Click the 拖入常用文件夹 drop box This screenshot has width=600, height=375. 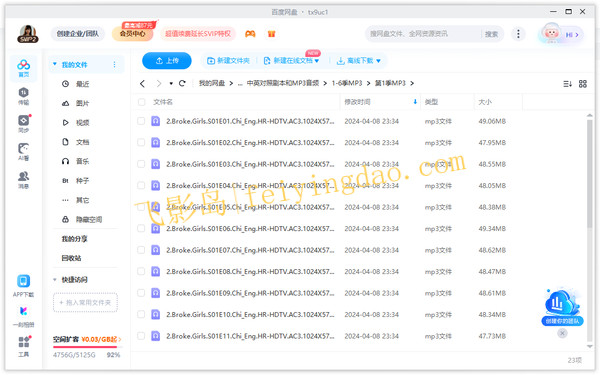pos(85,303)
